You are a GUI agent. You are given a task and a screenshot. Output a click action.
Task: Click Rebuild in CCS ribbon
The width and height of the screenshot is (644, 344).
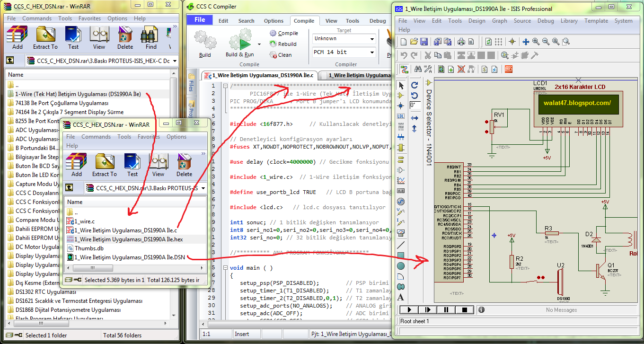point(283,44)
